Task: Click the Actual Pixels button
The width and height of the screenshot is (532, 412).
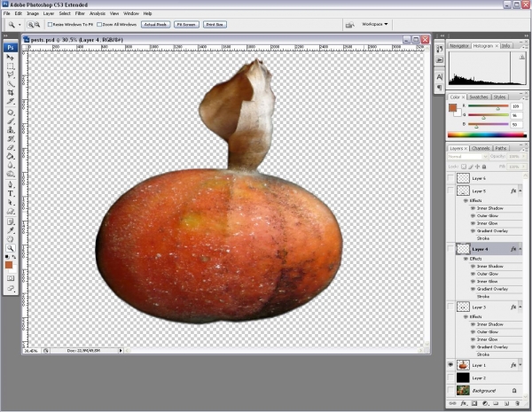Action: [155, 25]
